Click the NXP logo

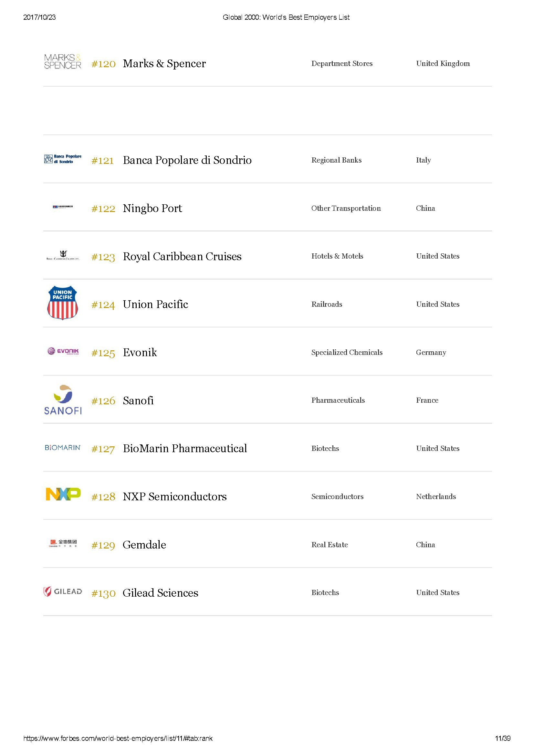click(63, 494)
